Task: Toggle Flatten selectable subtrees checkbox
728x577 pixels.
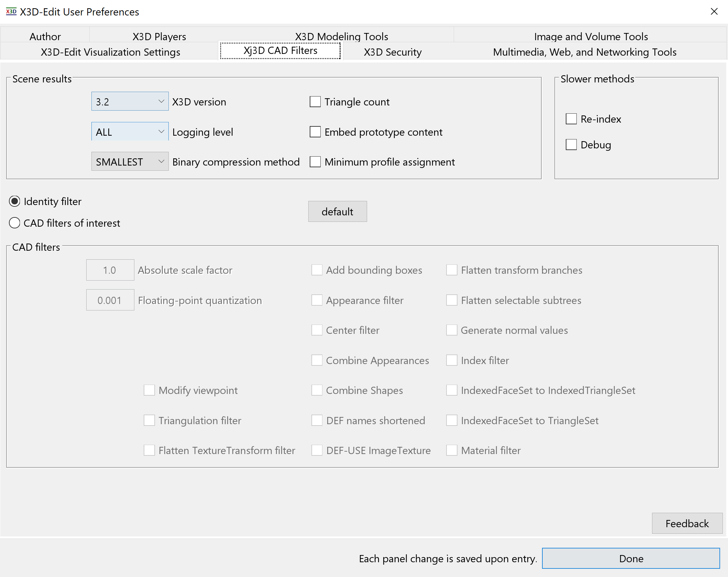Action: [x=451, y=300]
